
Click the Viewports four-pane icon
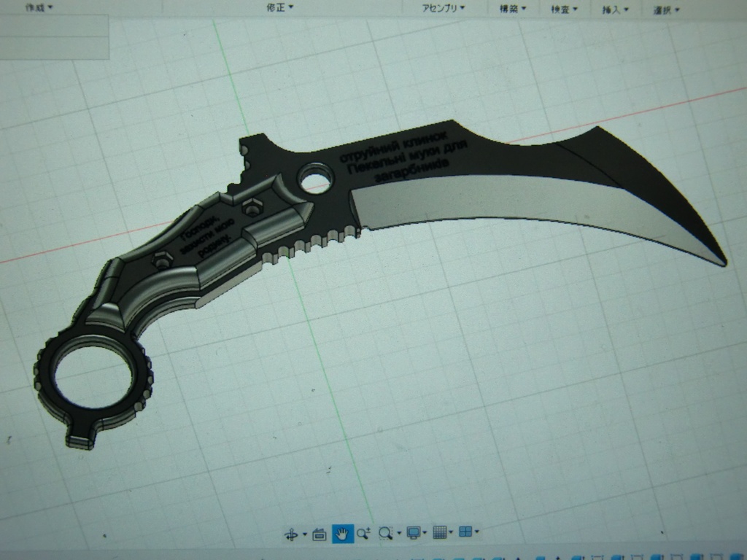point(465,532)
